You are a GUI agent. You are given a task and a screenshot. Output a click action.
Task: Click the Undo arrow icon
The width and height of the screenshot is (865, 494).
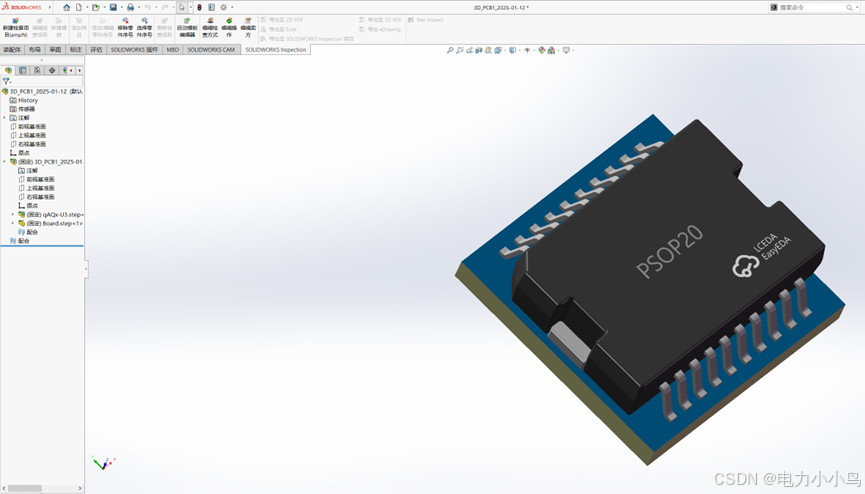point(147,7)
